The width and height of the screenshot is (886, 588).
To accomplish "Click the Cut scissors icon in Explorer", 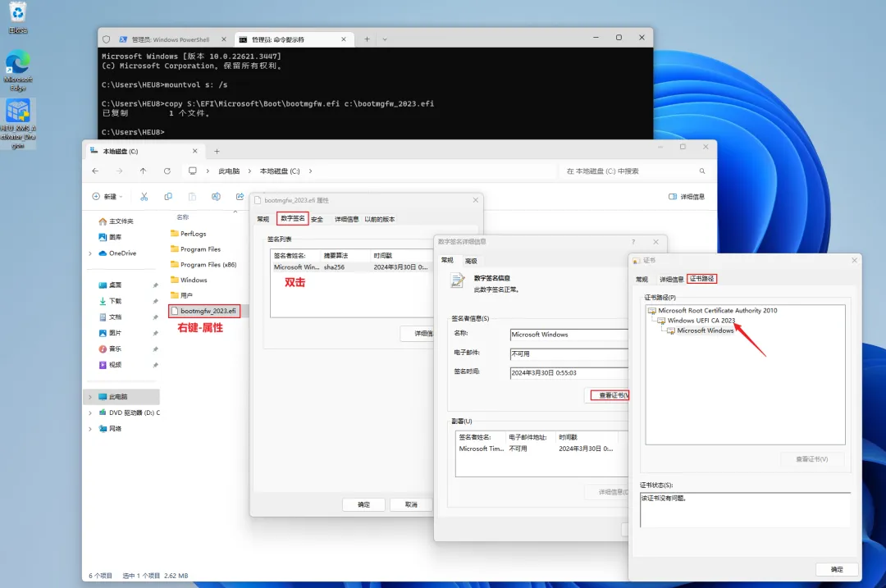I will 144,197.
